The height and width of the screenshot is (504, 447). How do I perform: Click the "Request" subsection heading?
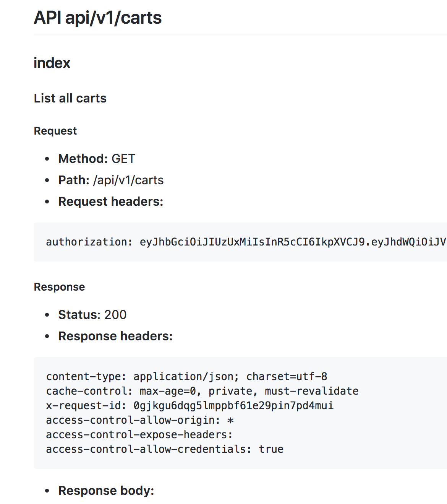click(x=55, y=130)
